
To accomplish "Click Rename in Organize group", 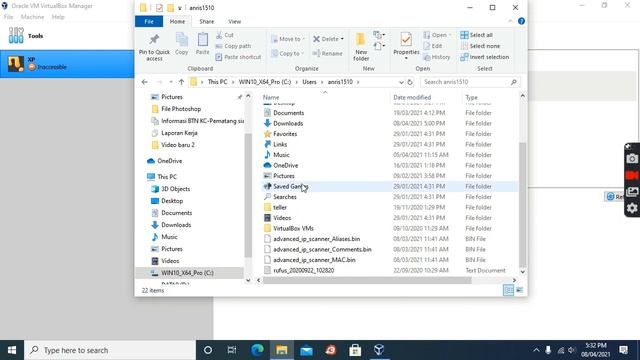I will pos(327,53).
